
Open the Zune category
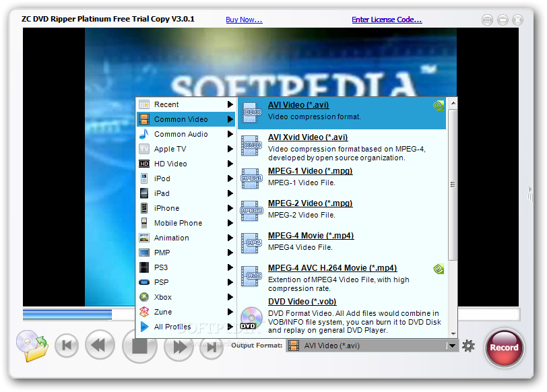coord(186,312)
